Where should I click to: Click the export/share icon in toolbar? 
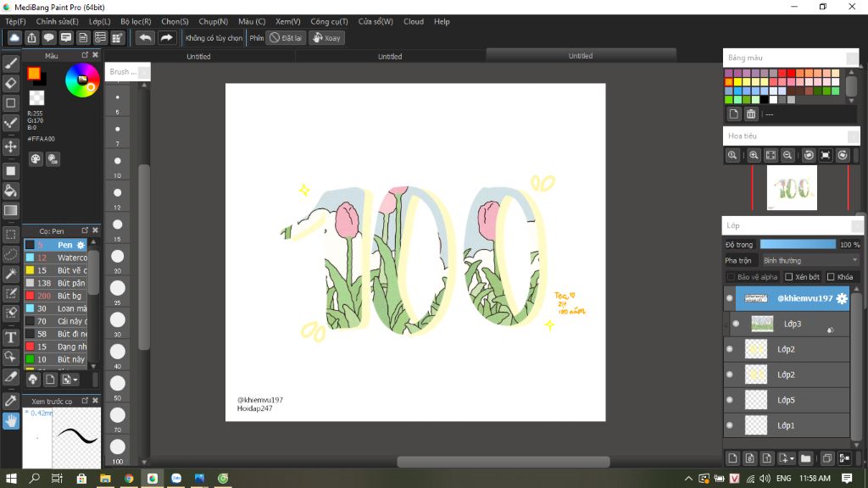[x=31, y=37]
